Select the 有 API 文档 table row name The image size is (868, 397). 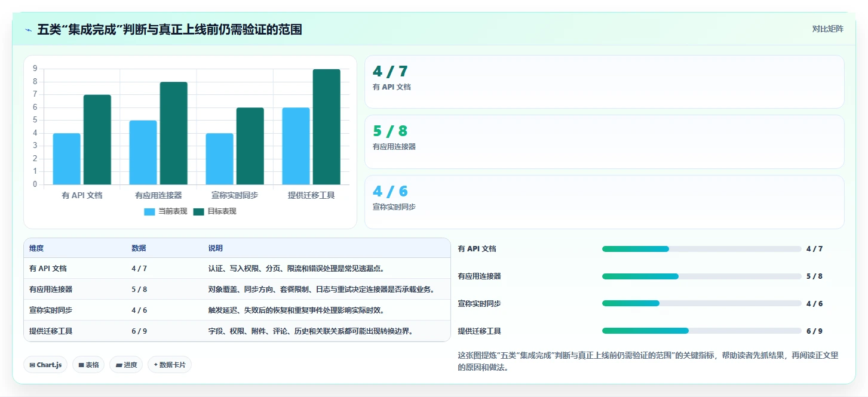[48, 269]
